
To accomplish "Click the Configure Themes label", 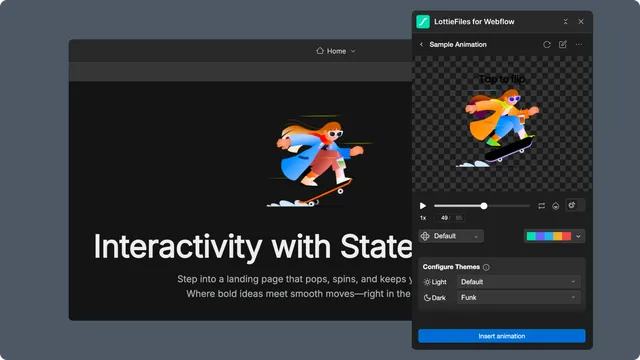I will [x=451, y=267].
